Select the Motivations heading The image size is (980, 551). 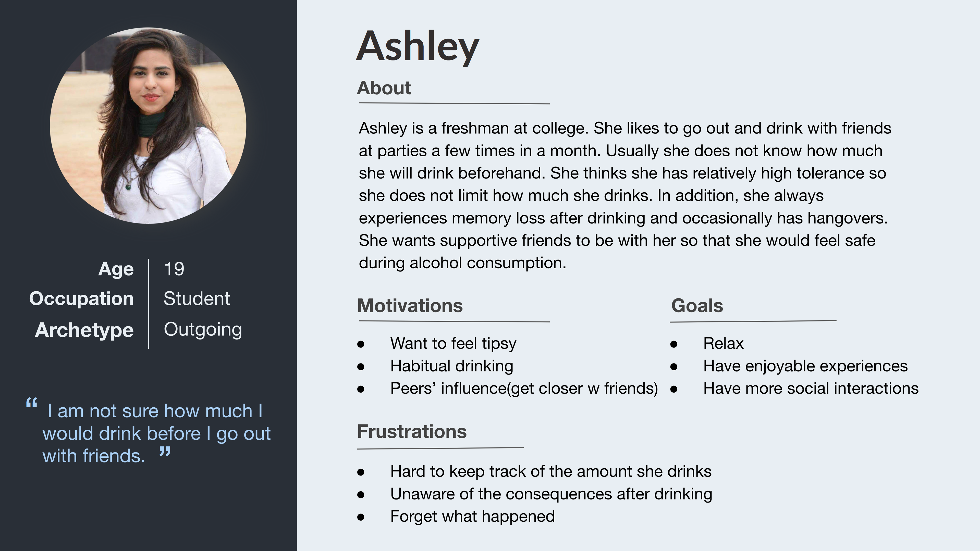tap(410, 306)
